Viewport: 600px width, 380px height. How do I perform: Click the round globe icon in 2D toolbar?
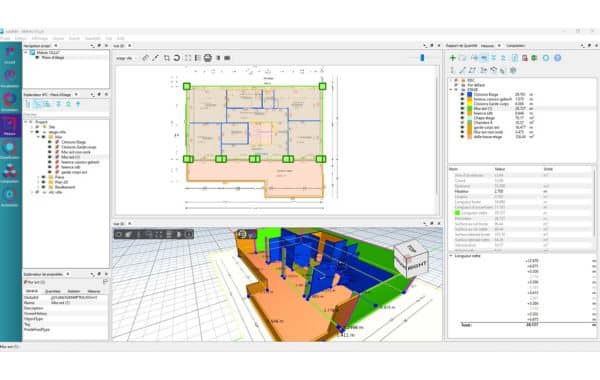(208, 58)
